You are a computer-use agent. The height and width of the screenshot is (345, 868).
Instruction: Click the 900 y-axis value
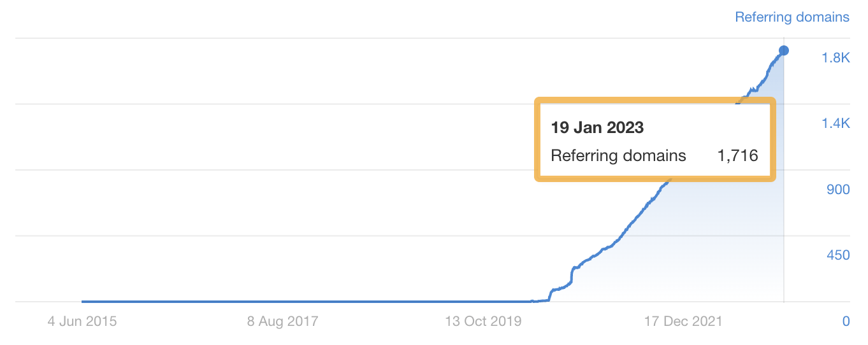[838, 190]
